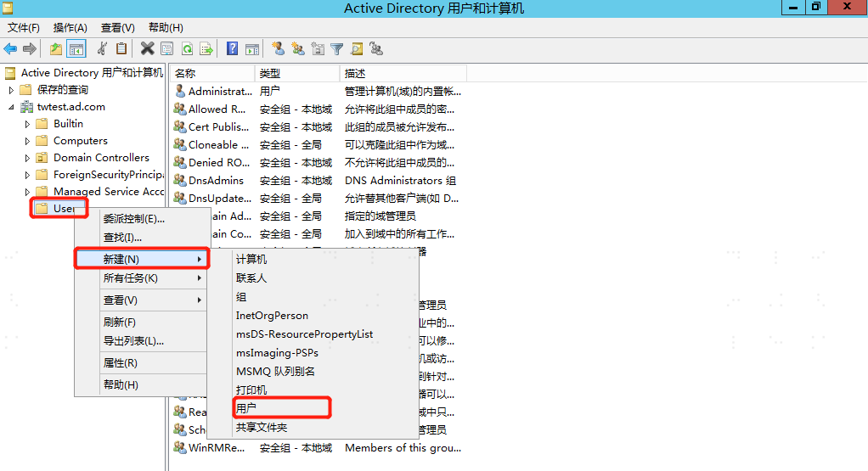868x471 pixels.
Task: Click the twtest.ad.com domain icon
Action: [26, 107]
